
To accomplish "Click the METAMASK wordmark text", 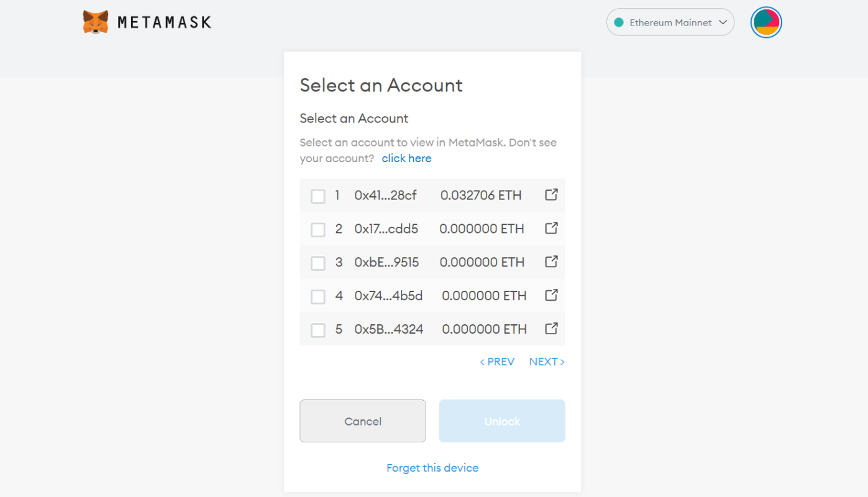I will 164,23.
